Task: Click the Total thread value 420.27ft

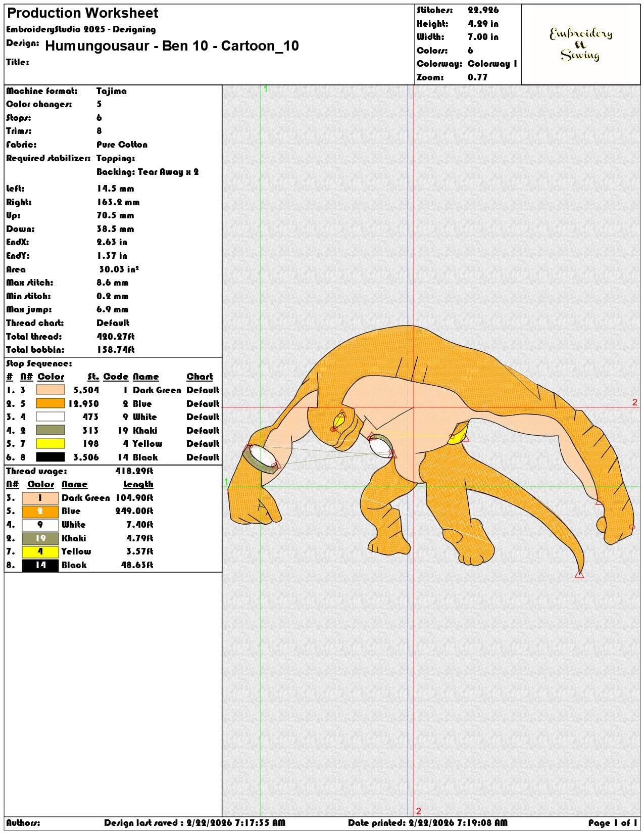Action: [116, 337]
